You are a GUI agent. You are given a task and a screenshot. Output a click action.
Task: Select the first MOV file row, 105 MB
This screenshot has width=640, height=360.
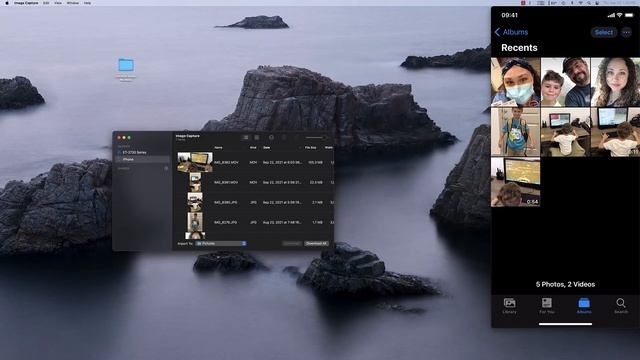(x=253, y=162)
